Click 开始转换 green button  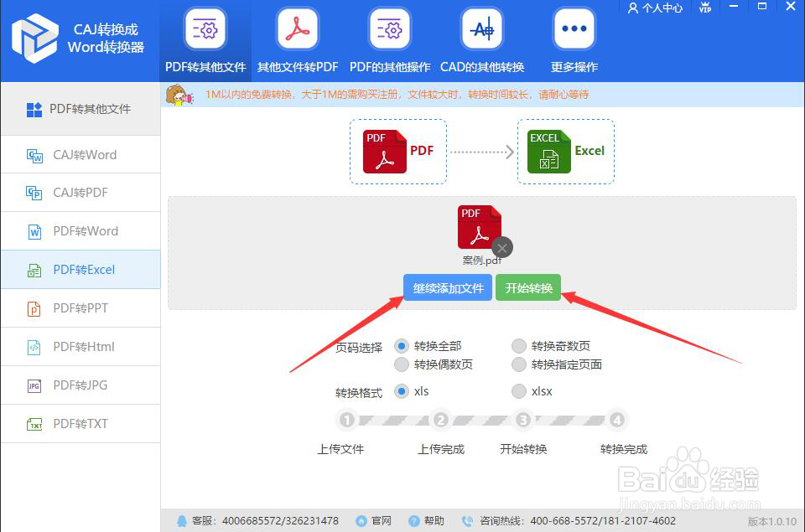pyautogui.click(x=528, y=288)
